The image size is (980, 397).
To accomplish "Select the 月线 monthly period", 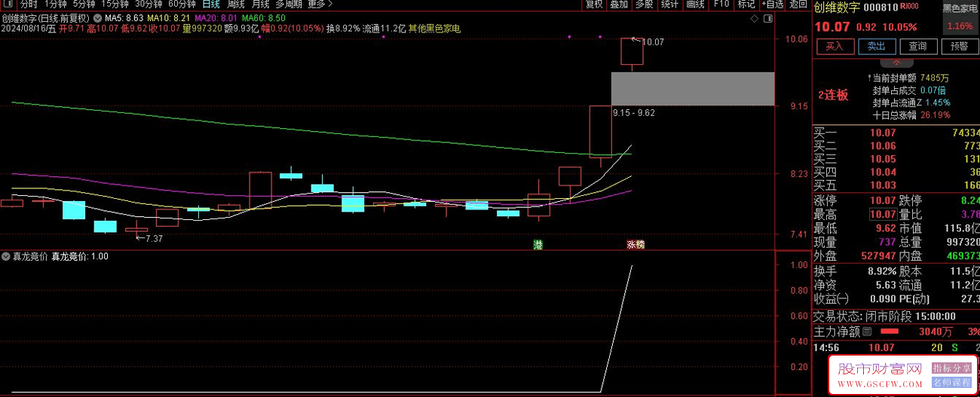I will click(261, 4).
